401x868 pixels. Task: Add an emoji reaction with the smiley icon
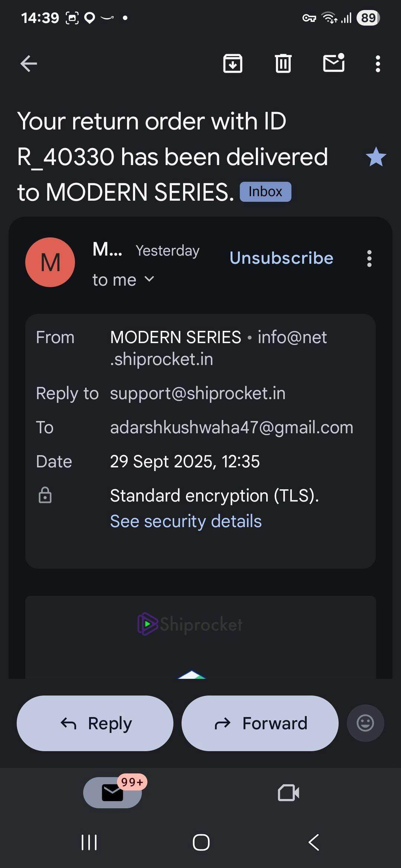coord(365,723)
